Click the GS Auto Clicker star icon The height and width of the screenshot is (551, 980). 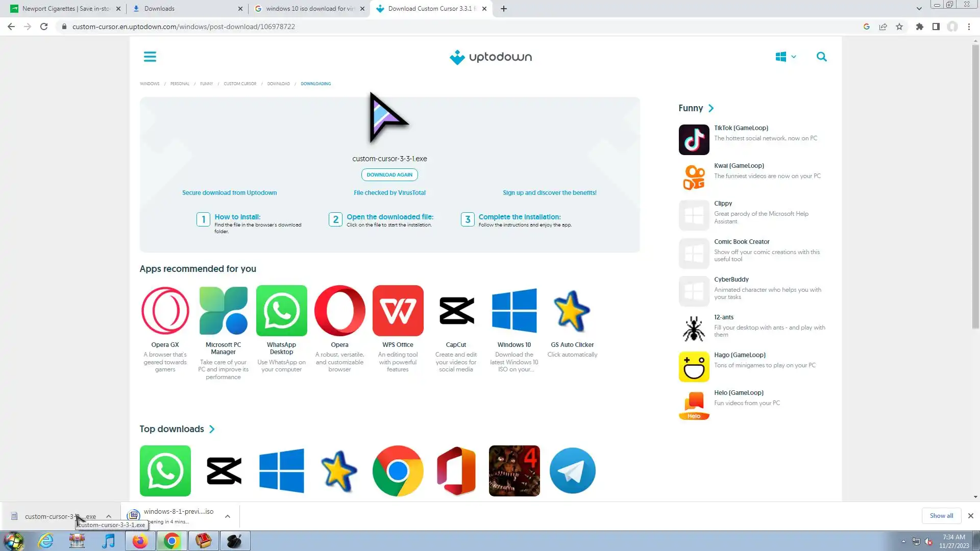pos(572,311)
